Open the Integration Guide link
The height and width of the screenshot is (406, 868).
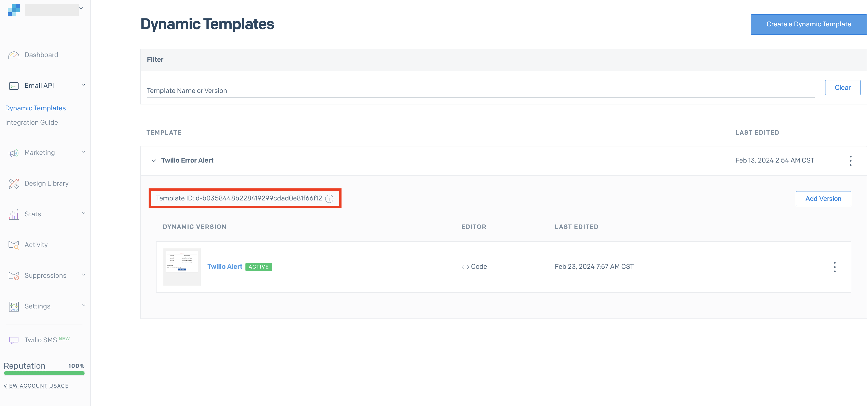tap(32, 122)
